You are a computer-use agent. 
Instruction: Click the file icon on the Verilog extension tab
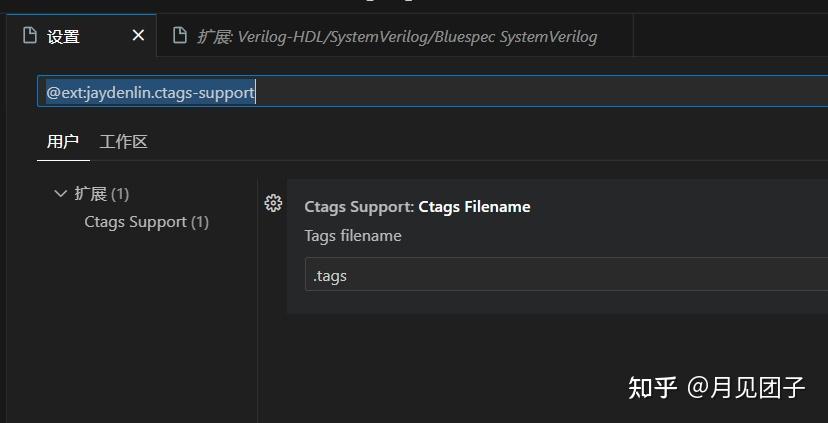[x=180, y=36]
